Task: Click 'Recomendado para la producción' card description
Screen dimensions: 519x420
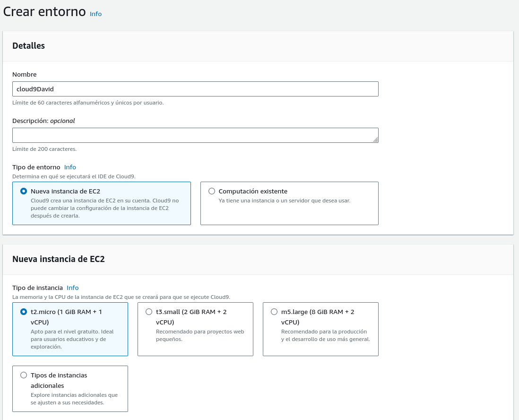Action: (325, 335)
